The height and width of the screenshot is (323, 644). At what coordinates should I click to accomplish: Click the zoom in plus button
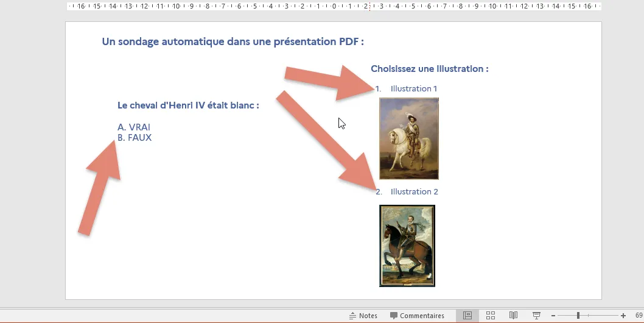tap(623, 316)
